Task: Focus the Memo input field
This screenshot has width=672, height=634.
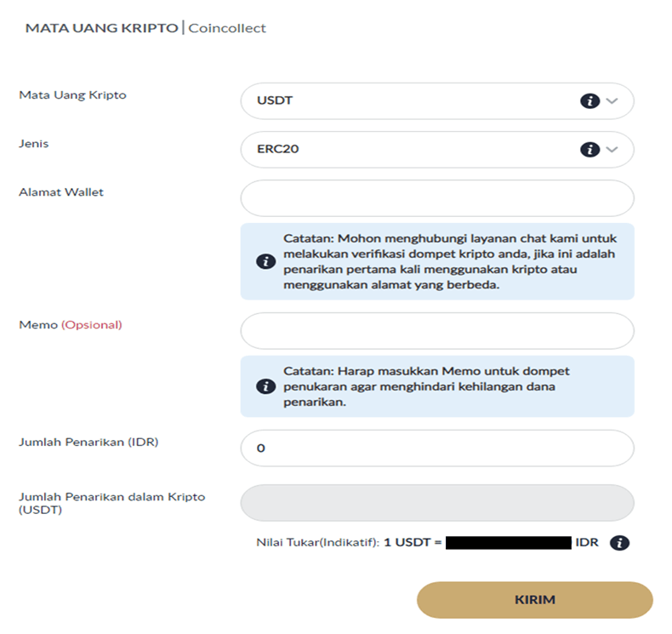Action: coord(437,331)
